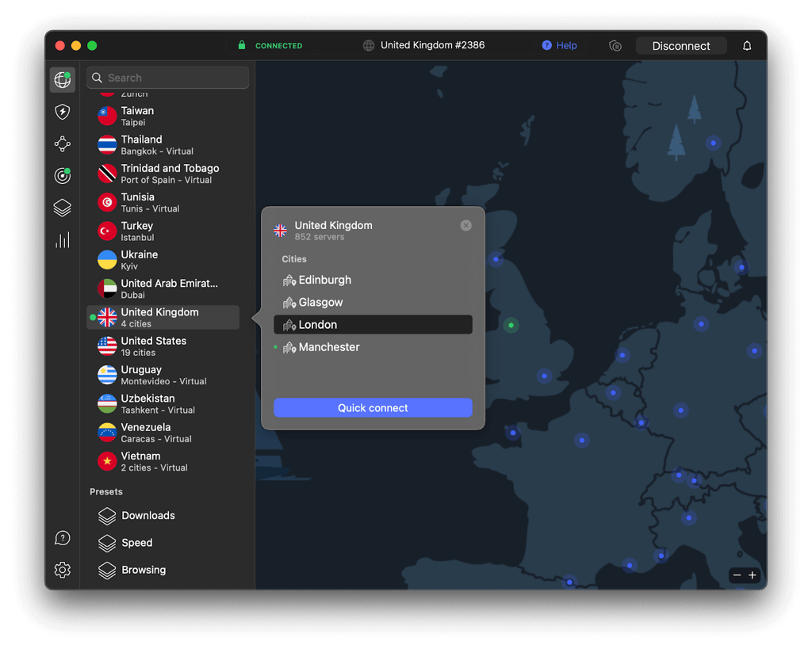812x649 pixels.
Task: Choose Trinidad and Tobago from list
Action: click(x=163, y=174)
